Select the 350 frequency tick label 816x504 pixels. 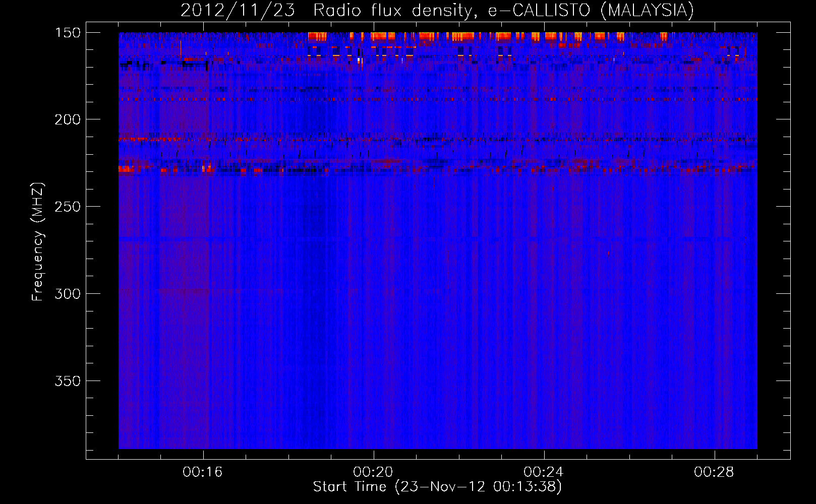tap(68, 381)
